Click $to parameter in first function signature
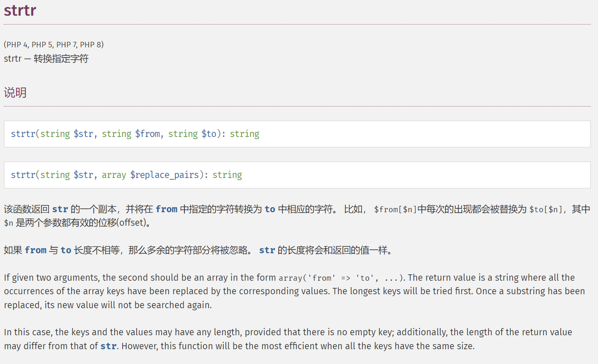This screenshot has width=598, height=364. click(209, 134)
